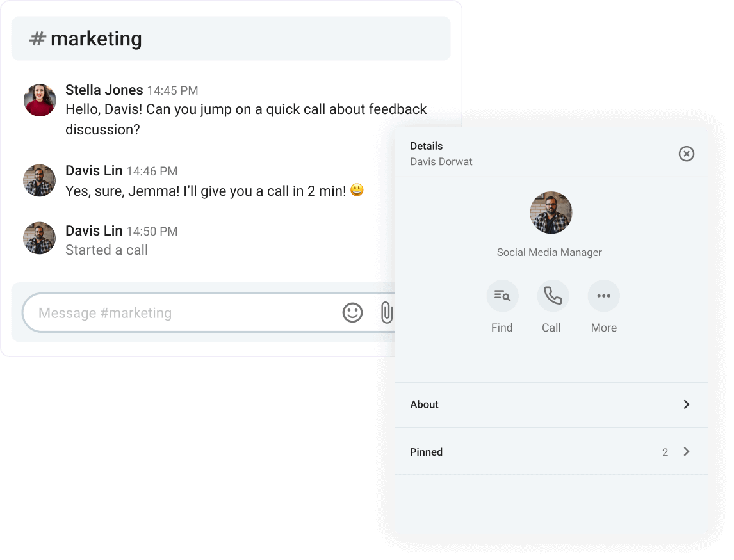Click the hash icon beside marketing
This screenshot has height=560, width=734.
[38, 39]
